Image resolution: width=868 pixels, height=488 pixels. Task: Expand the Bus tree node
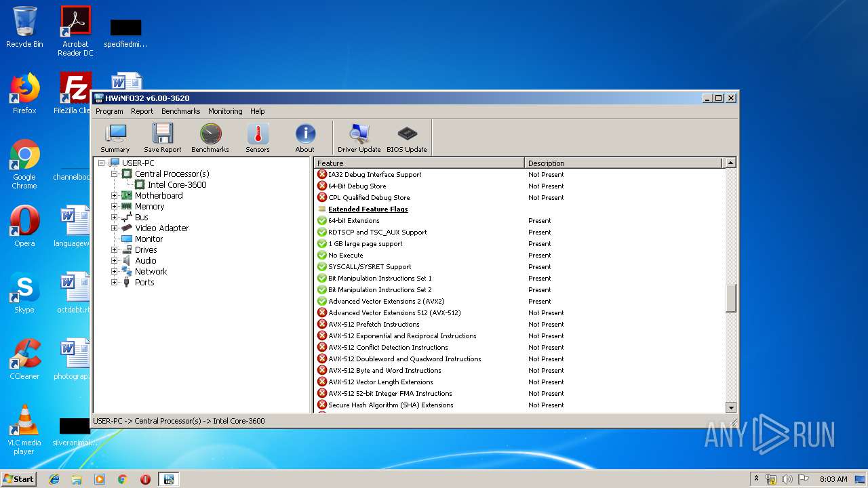[115, 217]
